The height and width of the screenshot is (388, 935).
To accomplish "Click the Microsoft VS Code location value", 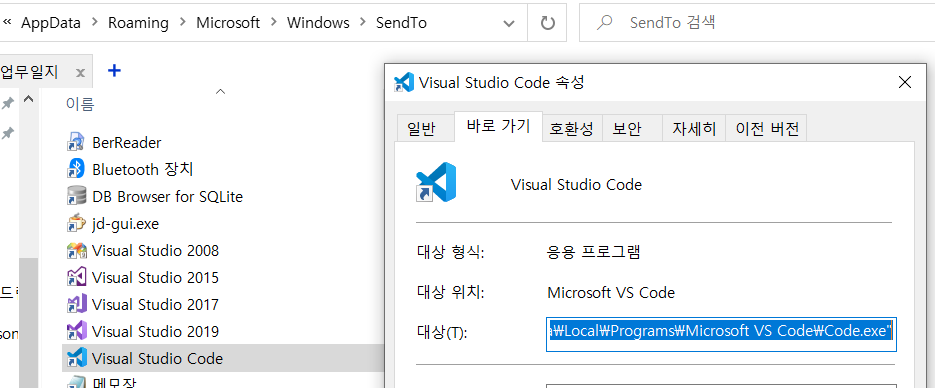I will click(x=611, y=293).
